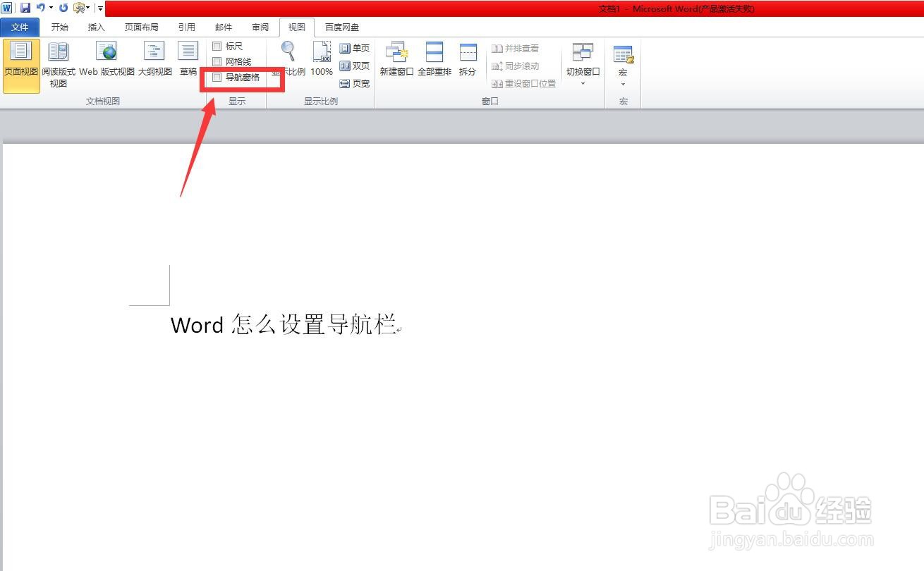The height and width of the screenshot is (571, 924).
Task: Open the 切换窗口 (Switch Windows) dropdown
Action: point(583,65)
